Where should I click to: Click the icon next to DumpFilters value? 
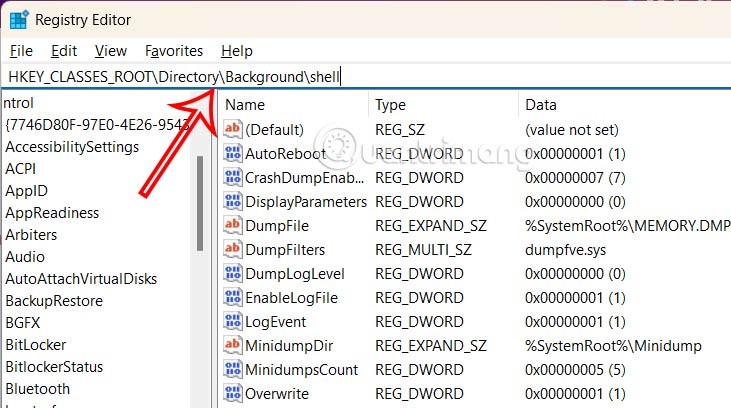pyautogui.click(x=232, y=249)
